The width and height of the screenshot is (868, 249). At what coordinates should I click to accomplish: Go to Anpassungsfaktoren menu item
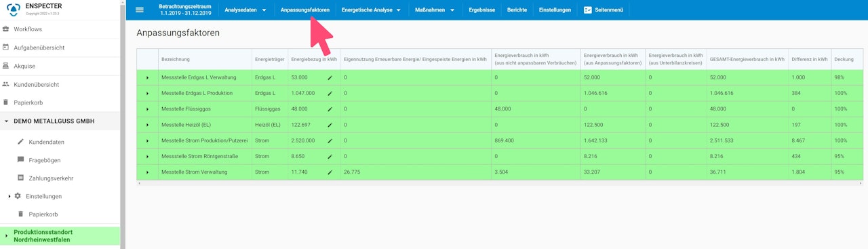tap(305, 10)
